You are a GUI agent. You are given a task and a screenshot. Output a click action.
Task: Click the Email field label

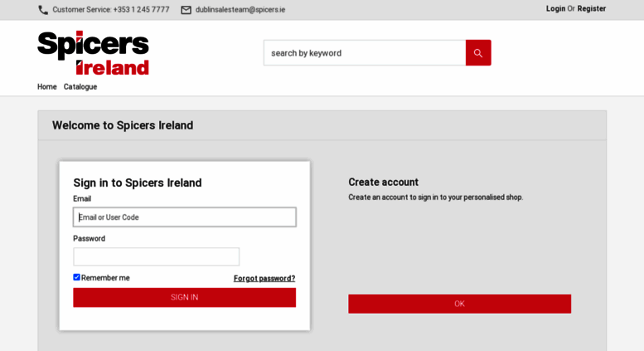(x=82, y=198)
